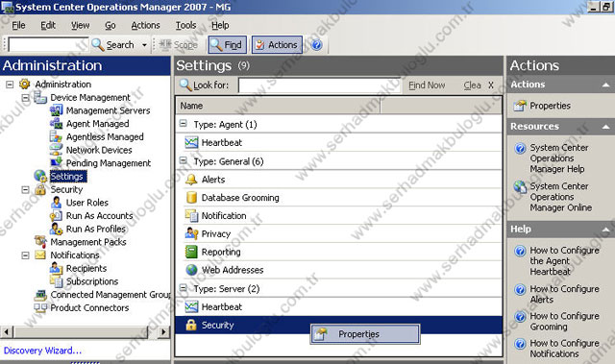Click the Product Connectors icon
This screenshot has height=364, width=615.
coord(40,308)
